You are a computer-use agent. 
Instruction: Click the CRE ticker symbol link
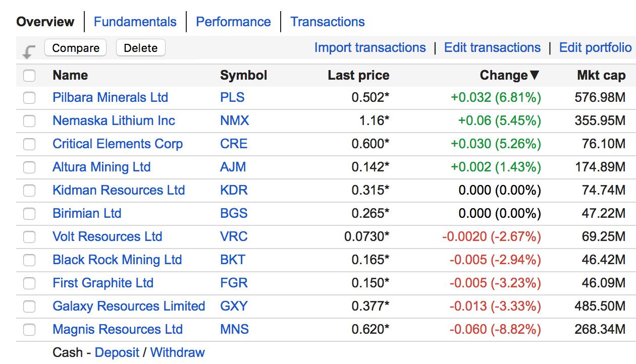(234, 144)
